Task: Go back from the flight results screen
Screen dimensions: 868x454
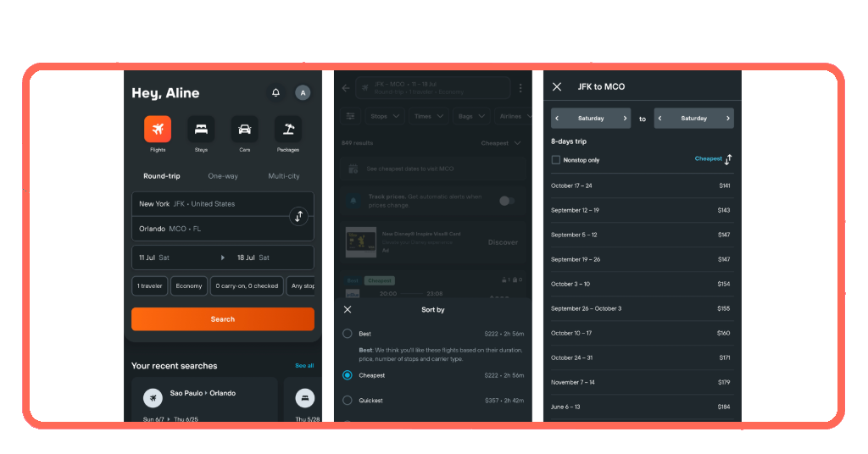Action: pyautogui.click(x=346, y=88)
